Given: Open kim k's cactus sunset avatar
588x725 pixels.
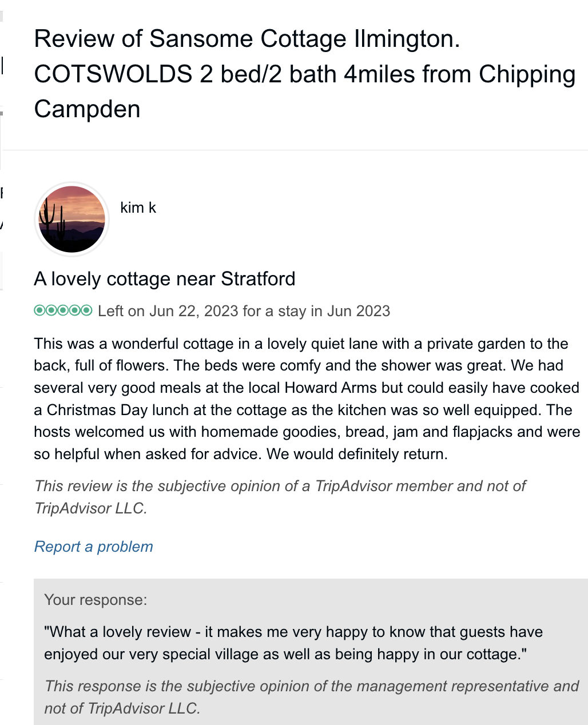Looking at the screenshot, I should pyautogui.click(x=72, y=219).
